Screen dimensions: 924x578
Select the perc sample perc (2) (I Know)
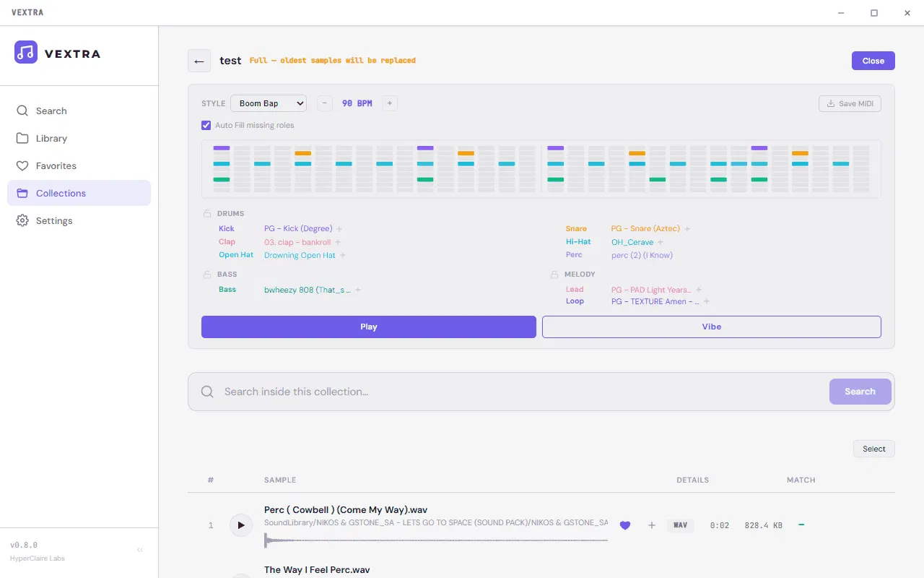pyautogui.click(x=642, y=255)
